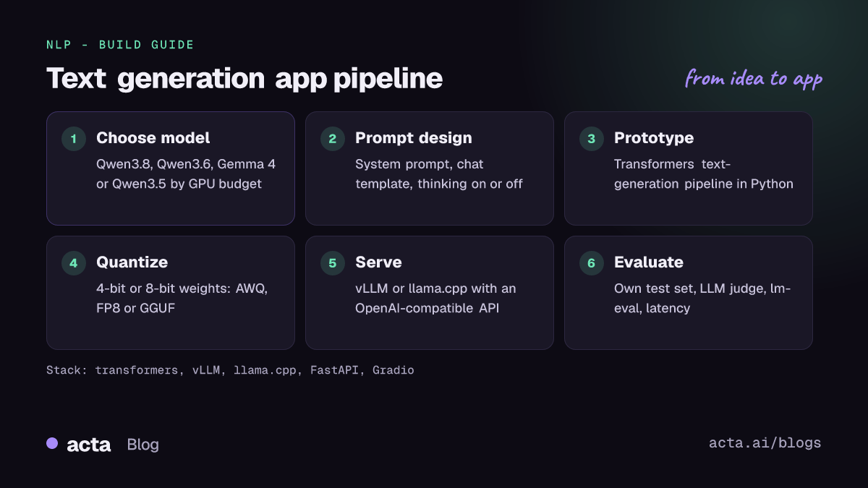Click the 'Text generation app pipeline' title
Image resolution: width=868 pixels, height=488 pixels.
coord(244,79)
